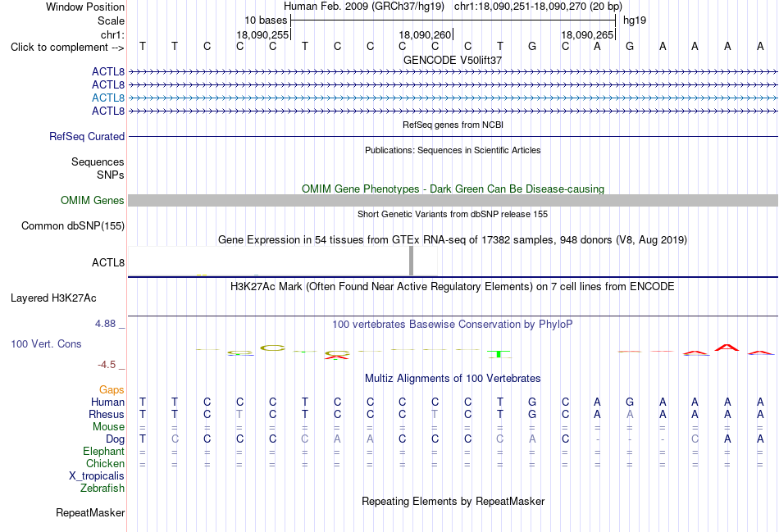
Task: Click the light-blue ACTL8 transcript arrow line
Action: tap(453, 98)
